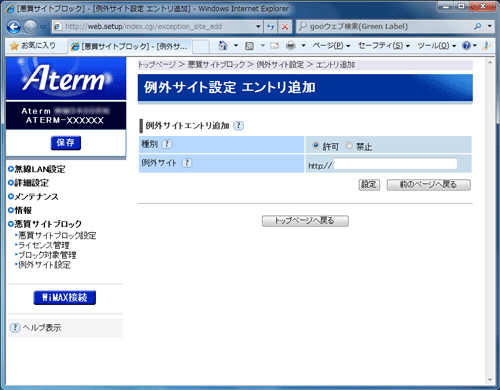Collapse 悪質サイトブロック sidebar menu
The width and height of the screenshot is (500, 390).
click(x=45, y=224)
